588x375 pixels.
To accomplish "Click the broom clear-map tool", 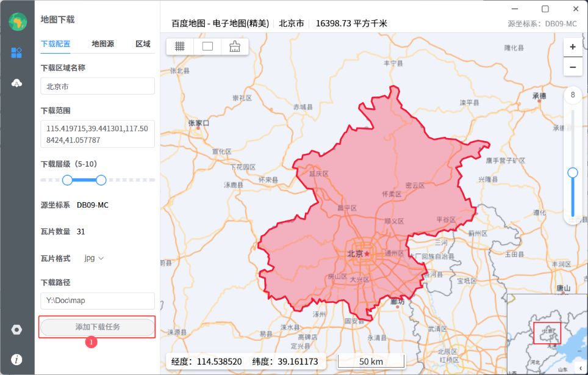I will coord(235,46).
